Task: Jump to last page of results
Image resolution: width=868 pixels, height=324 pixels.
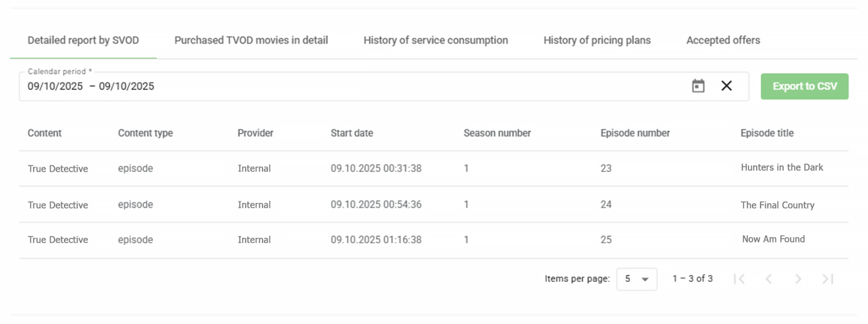Action: tap(827, 279)
